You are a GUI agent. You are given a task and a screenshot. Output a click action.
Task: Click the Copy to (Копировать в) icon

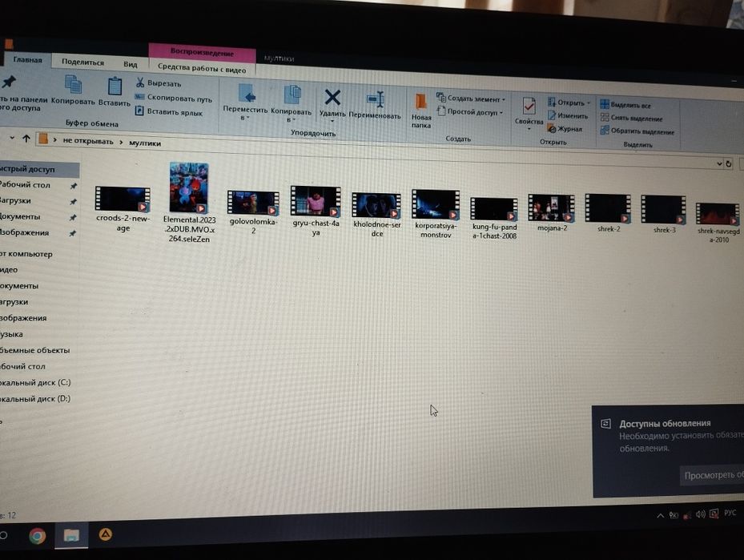tap(292, 95)
